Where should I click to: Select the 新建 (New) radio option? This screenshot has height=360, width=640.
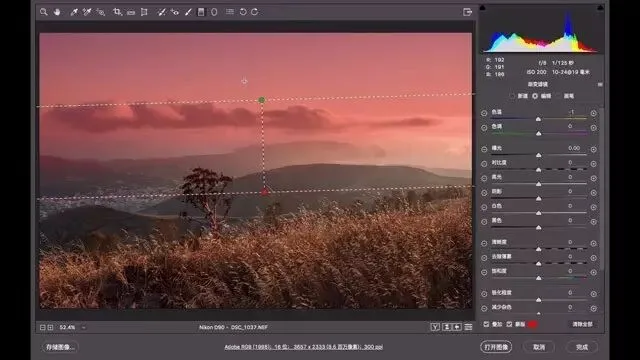pyautogui.click(x=512, y=96)
